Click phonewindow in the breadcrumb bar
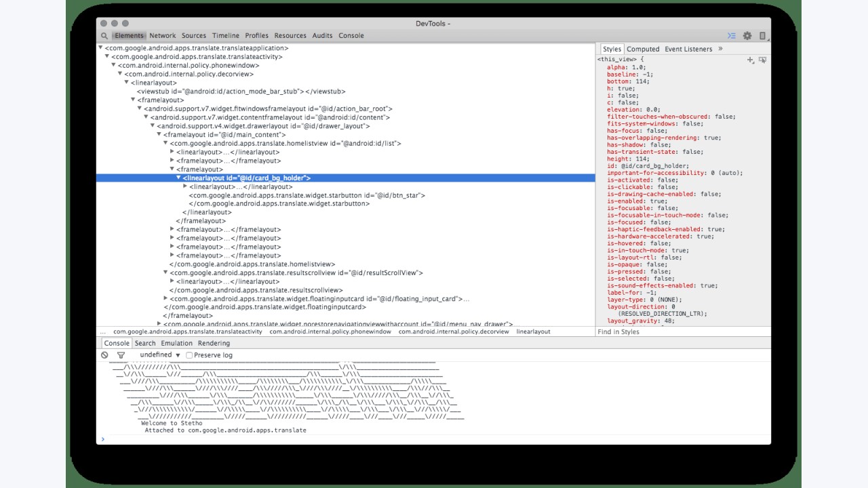The width and height of the screenshot is (868, 488). coord(330,332)
